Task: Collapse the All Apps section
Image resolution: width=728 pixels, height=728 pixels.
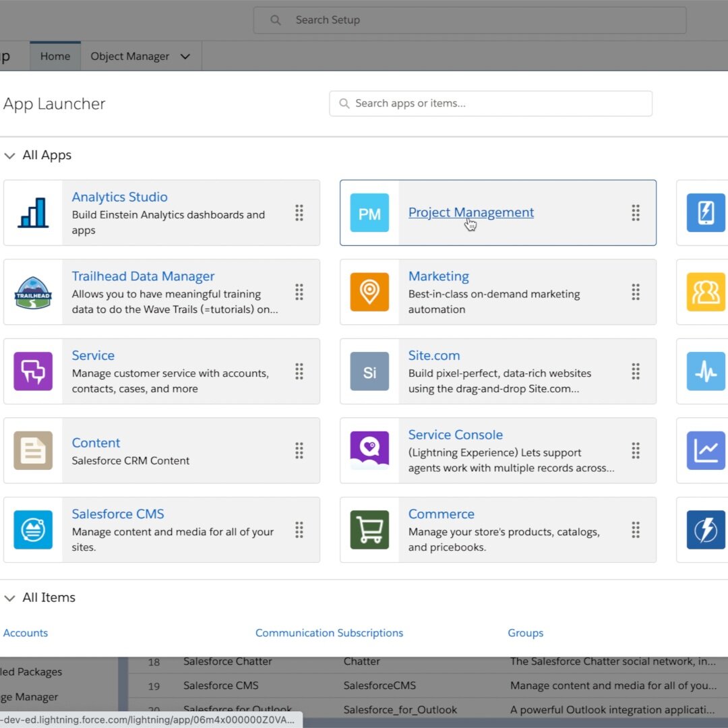Action: click(10, 155)
